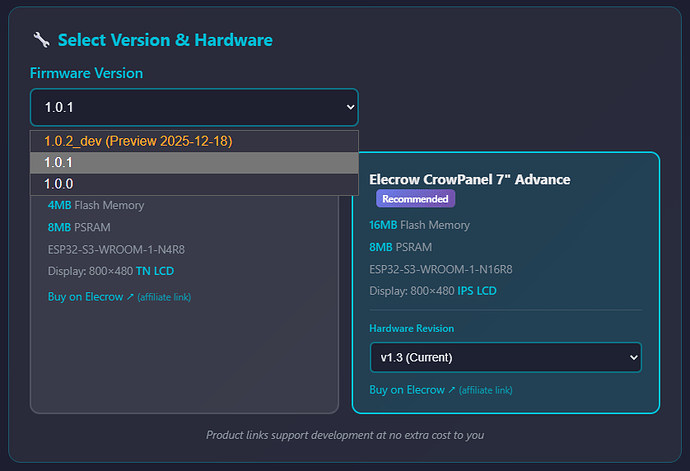This screenshot has width=690, height=471.
Task: Click the Hardware Revision dropdown chevron
Action: coord(631,357)
